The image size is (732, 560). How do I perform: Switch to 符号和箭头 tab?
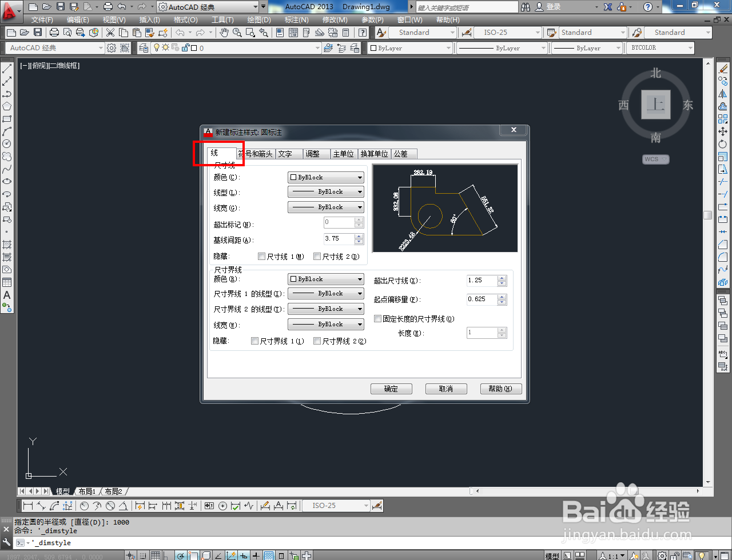(x=256, y=154)
